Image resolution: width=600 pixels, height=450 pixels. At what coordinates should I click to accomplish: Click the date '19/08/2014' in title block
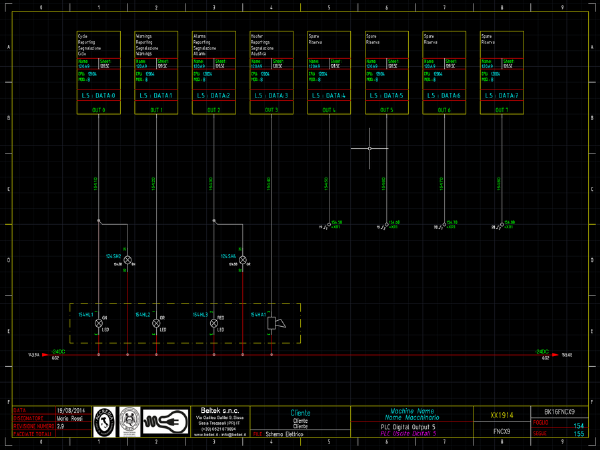coord(71,411)
